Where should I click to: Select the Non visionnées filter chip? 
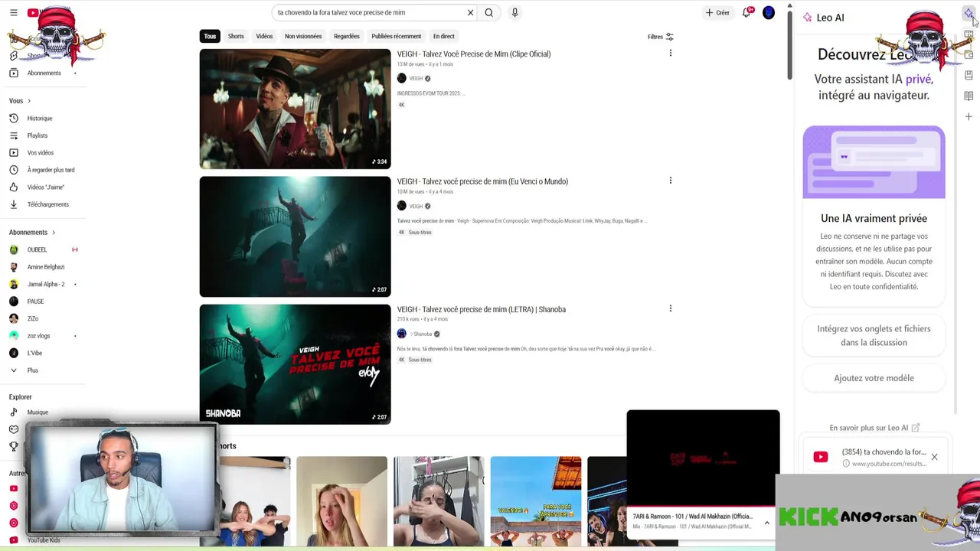pyautogui.click(x=303, y=36)
